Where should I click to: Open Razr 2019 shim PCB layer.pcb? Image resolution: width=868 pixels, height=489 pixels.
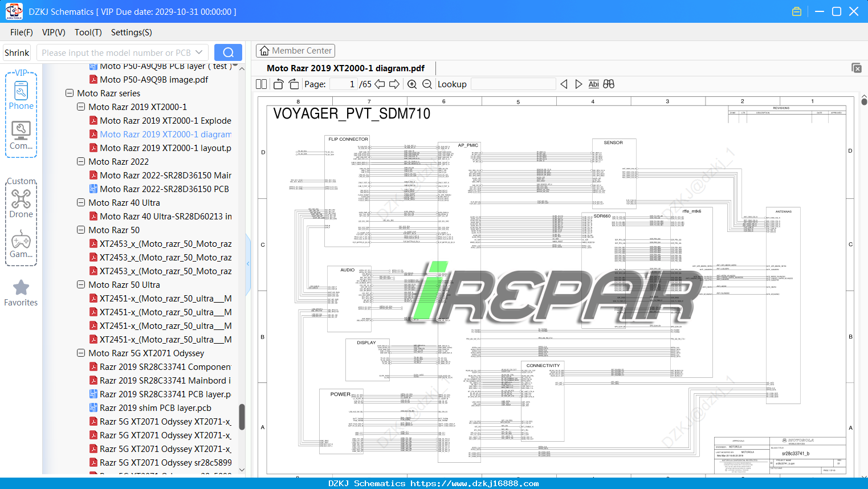150,407
